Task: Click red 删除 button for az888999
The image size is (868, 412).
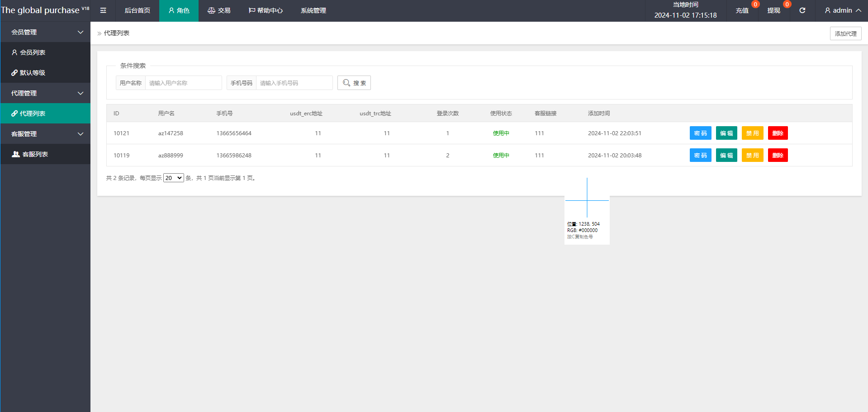Action: pyautogui.click(x=778, y=156)
